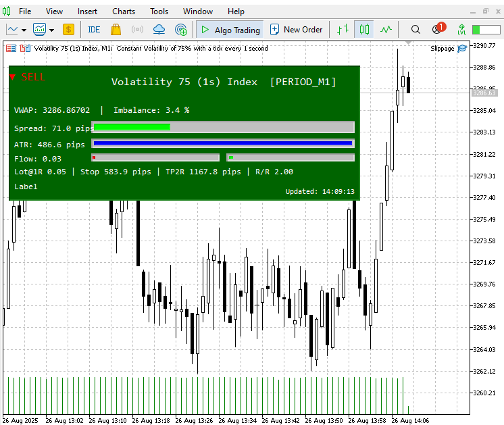This screenshot has height=425, width=504.
Task: Switch to candlestick chart mode
Action: pyautogui.click(x=364, y=30)
